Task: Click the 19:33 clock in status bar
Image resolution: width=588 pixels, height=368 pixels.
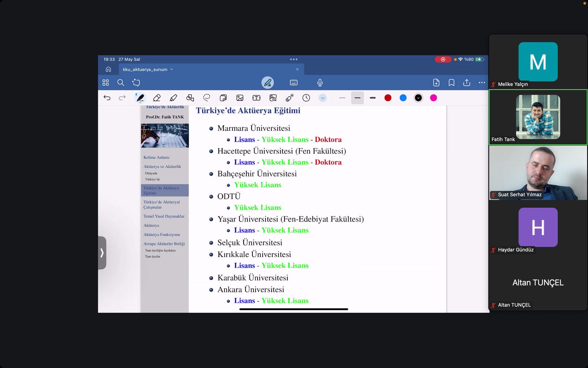Action: [x=109, y=59]
